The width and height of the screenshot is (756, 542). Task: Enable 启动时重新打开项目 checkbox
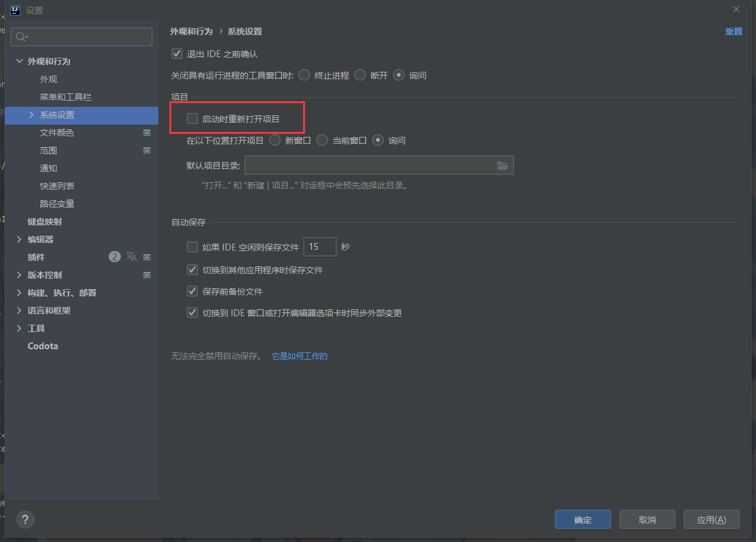(193, 119)
